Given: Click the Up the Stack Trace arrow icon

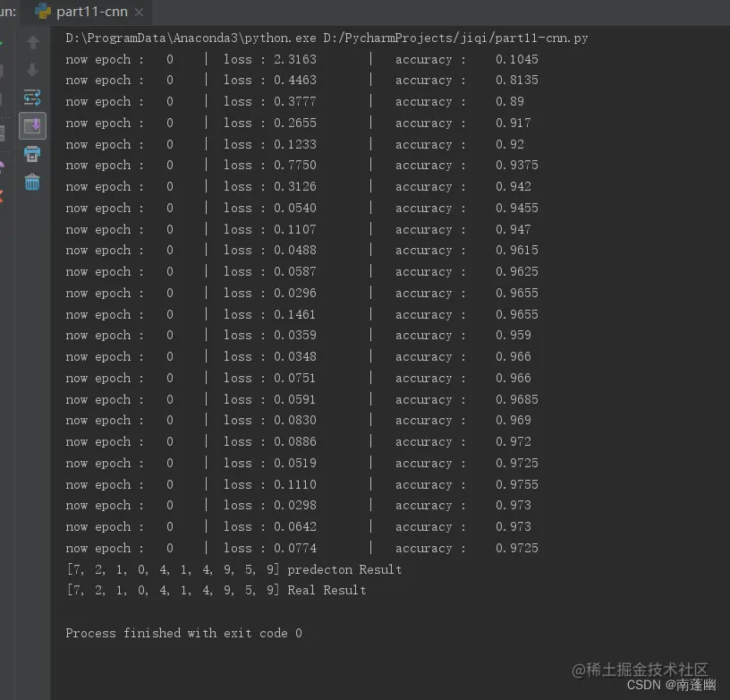Looking at the screenshot, I should point(32,42).
